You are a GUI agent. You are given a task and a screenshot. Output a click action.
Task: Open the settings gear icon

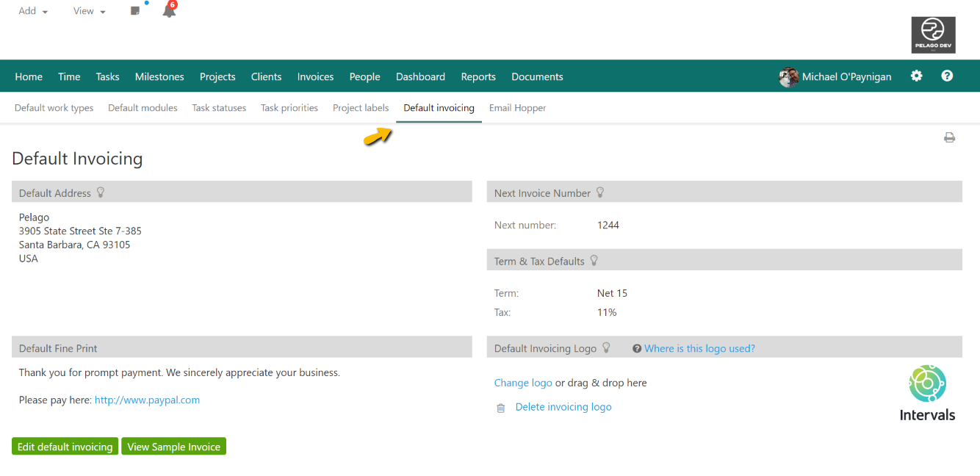[x=916, y=76]
